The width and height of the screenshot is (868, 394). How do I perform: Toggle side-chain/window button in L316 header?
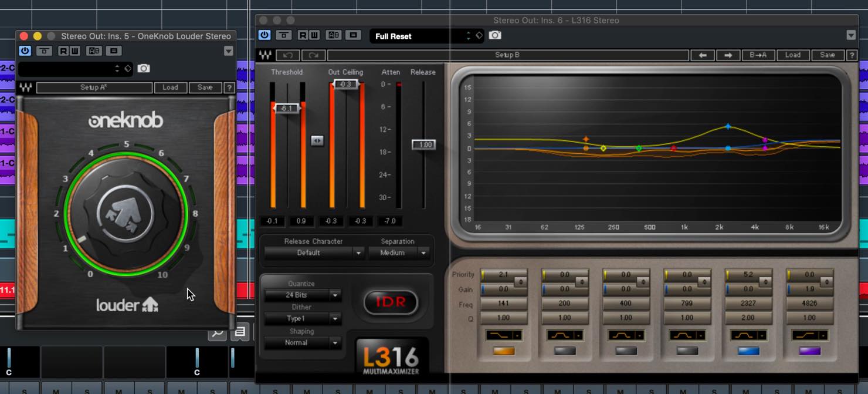284,35
